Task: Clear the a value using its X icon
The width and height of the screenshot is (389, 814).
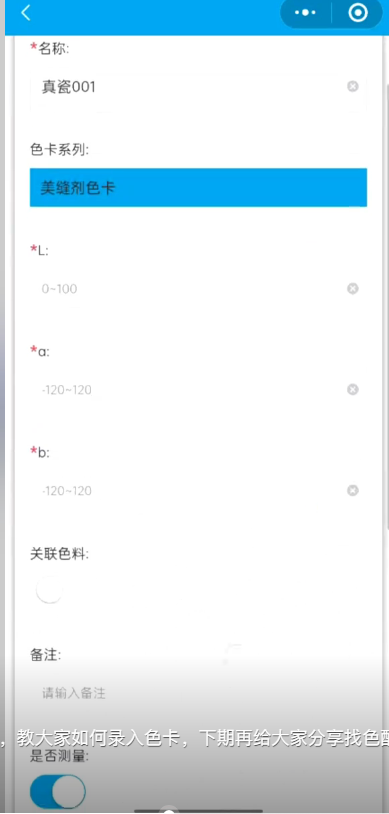Action: pos(353,389)
